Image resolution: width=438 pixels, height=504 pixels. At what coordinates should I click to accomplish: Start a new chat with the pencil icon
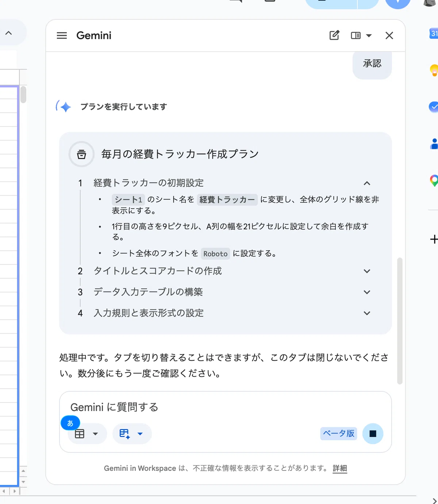pyautogui.click(x=334, y=35)
